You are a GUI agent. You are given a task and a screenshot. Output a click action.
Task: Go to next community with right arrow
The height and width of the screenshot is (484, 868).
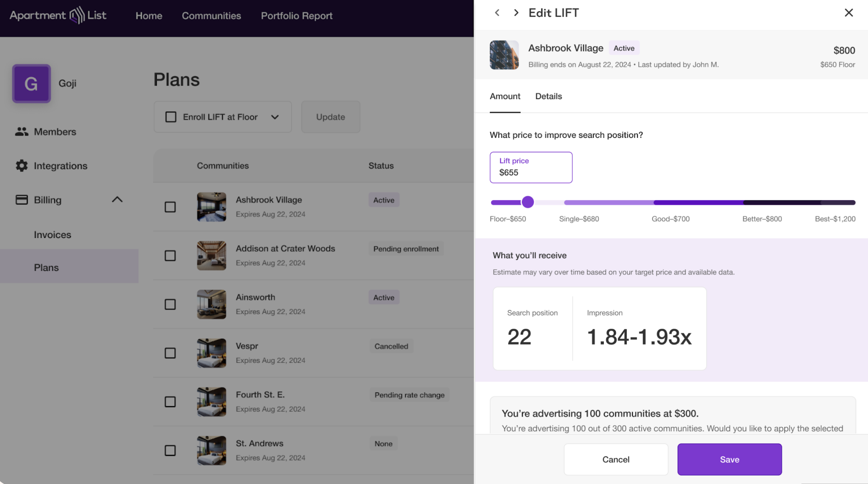(x=516, y=13)
